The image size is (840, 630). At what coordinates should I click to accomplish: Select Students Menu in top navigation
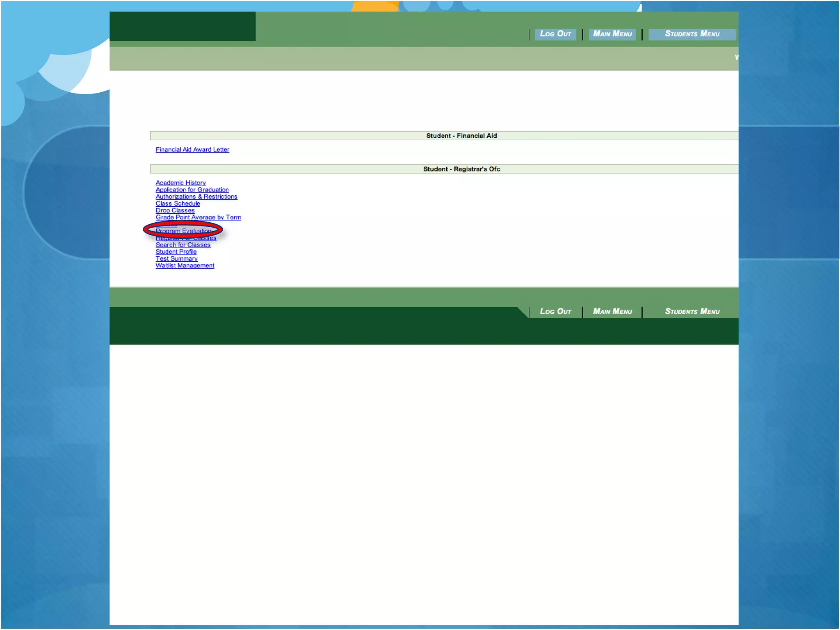692,34
